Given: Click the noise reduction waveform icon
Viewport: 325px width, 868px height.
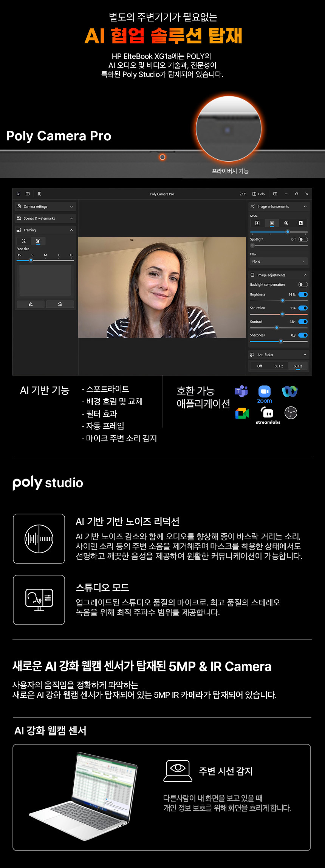Looking at the screenshot, I should click(x=39, y=539).
